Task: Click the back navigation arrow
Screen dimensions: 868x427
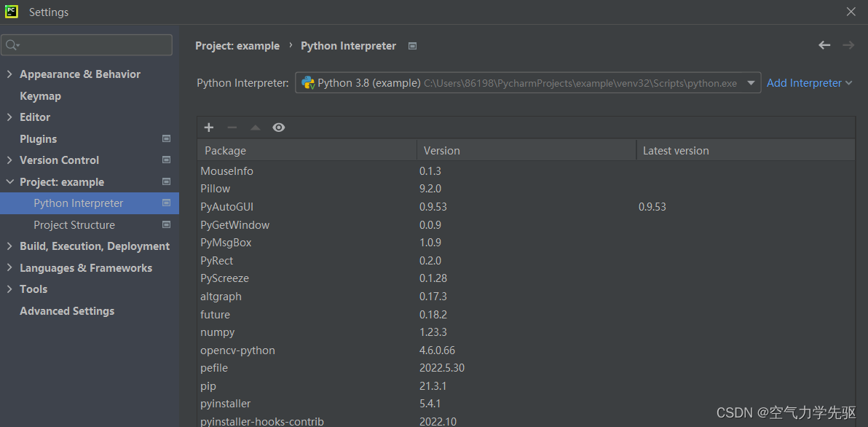Action: click(824, 45)
